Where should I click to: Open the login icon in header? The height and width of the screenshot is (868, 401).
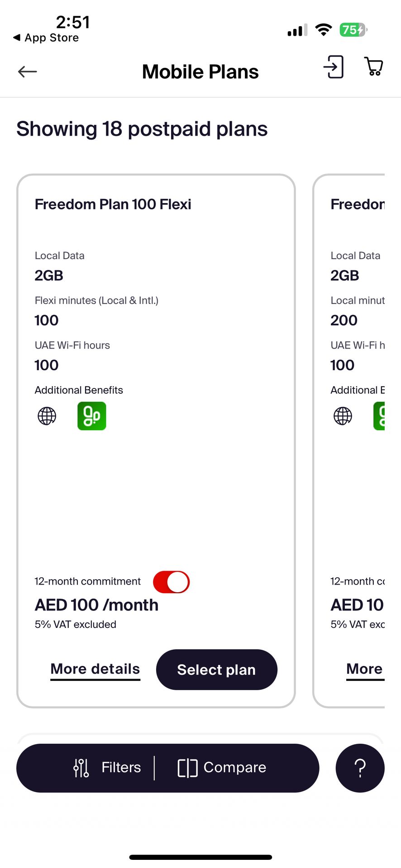click(x=334, y=67)
